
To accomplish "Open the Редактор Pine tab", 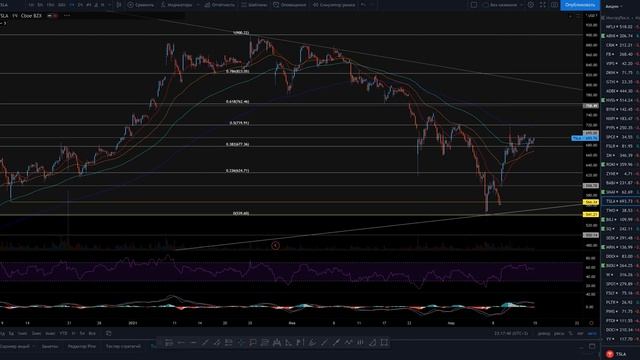I will [82, 346].
